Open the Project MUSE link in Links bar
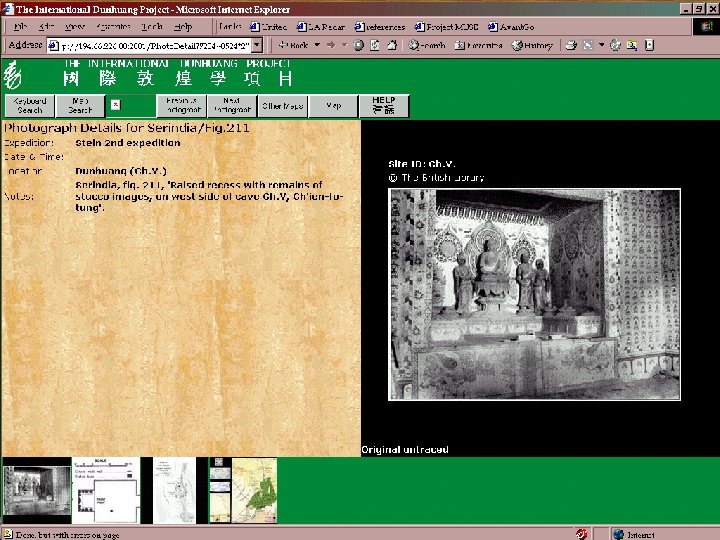Screen dimensions: 720x540 click(446, 27)
